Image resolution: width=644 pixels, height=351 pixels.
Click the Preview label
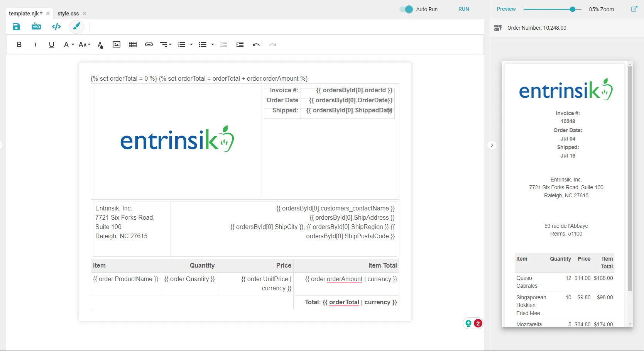(506, 9)
